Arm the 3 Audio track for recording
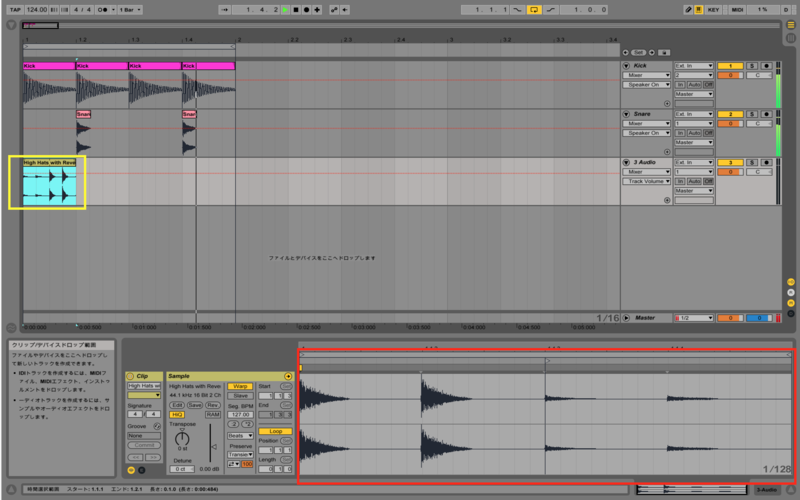The image size is (800, 500). point(766,162)
